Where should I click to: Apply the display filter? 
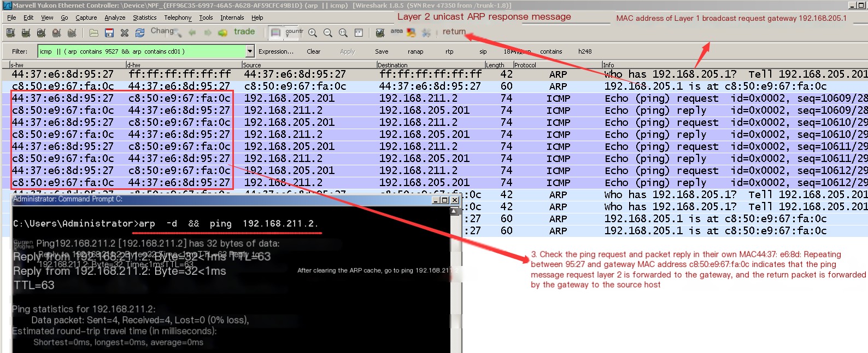(348, 51)
